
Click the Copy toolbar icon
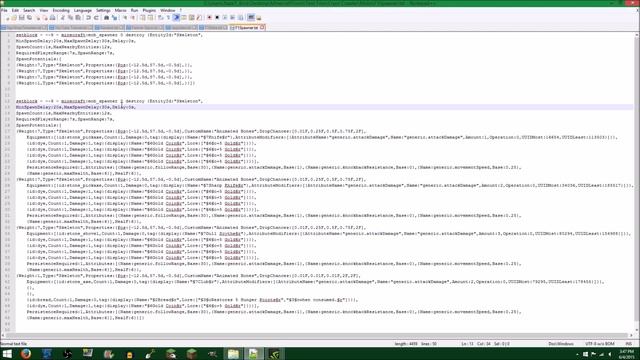(x=70, y=18)
